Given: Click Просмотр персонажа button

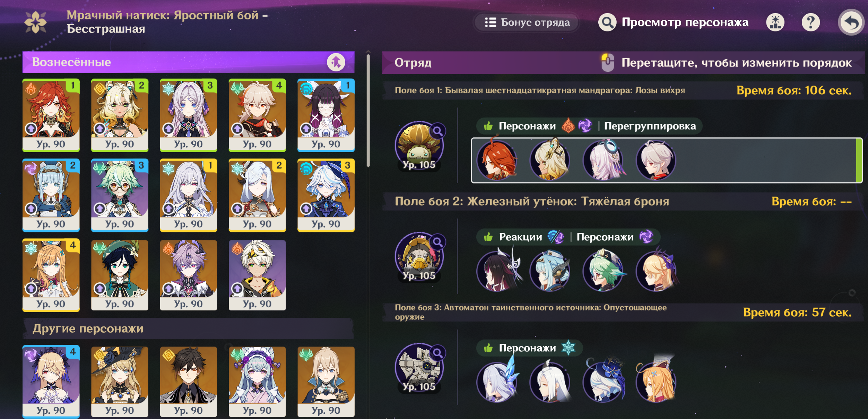Looking at the screenshot, I should pos(674,23).
